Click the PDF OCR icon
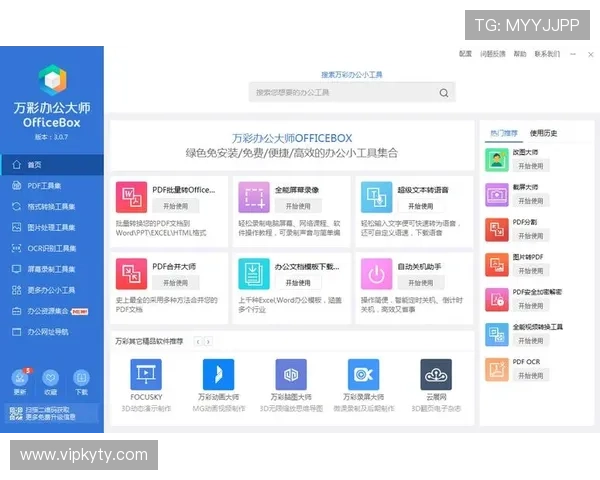This screenshot has height=480, width=600. coord(497,369)
